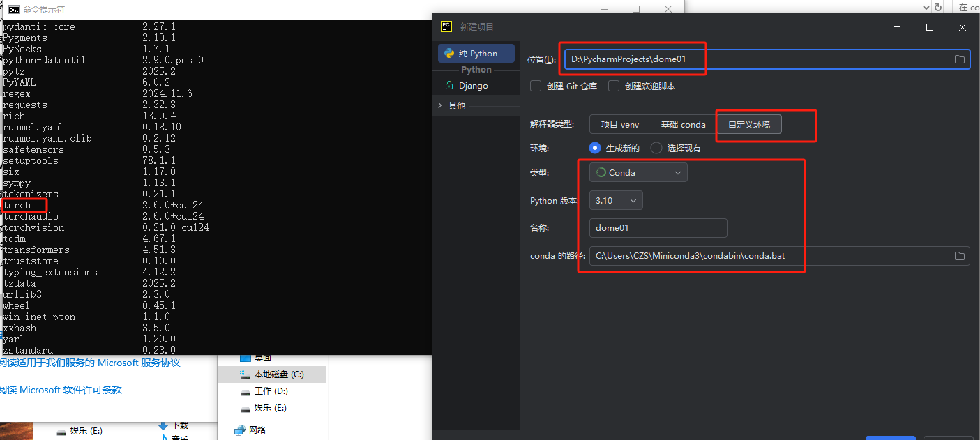Minimize the 新建项目 dialog

pyautogui.click(x=898, y=27)
